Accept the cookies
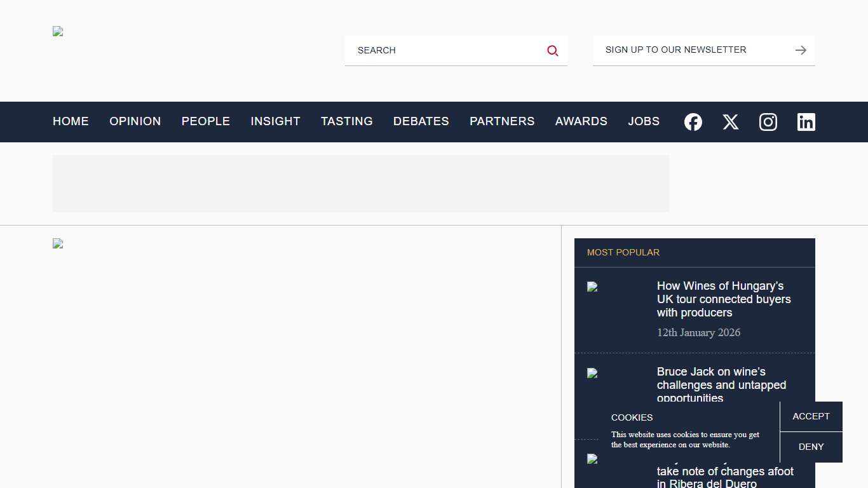The image size is (868, 488). 811,416
